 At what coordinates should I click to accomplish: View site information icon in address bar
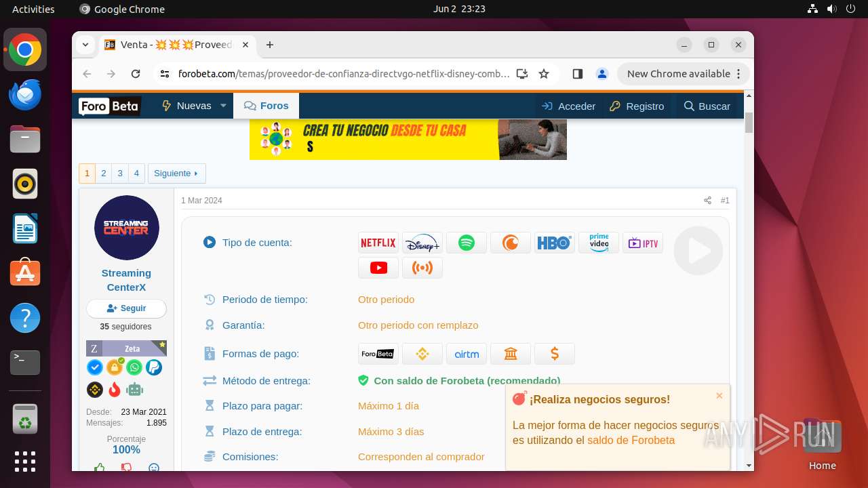tap(165, 74)
